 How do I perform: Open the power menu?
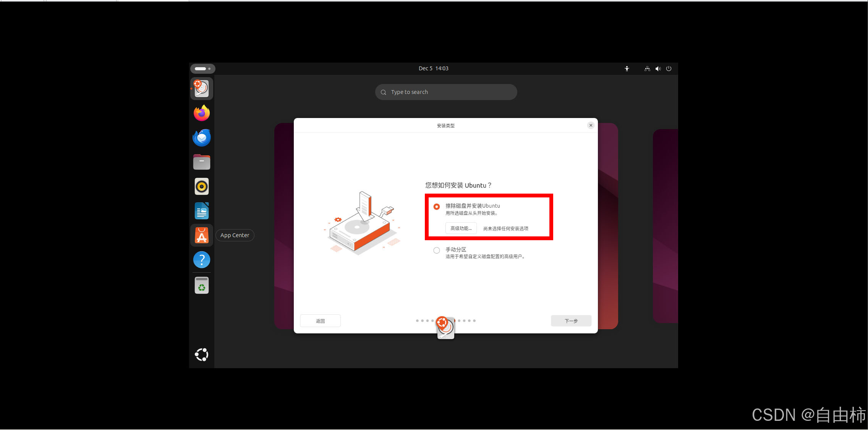669,68
